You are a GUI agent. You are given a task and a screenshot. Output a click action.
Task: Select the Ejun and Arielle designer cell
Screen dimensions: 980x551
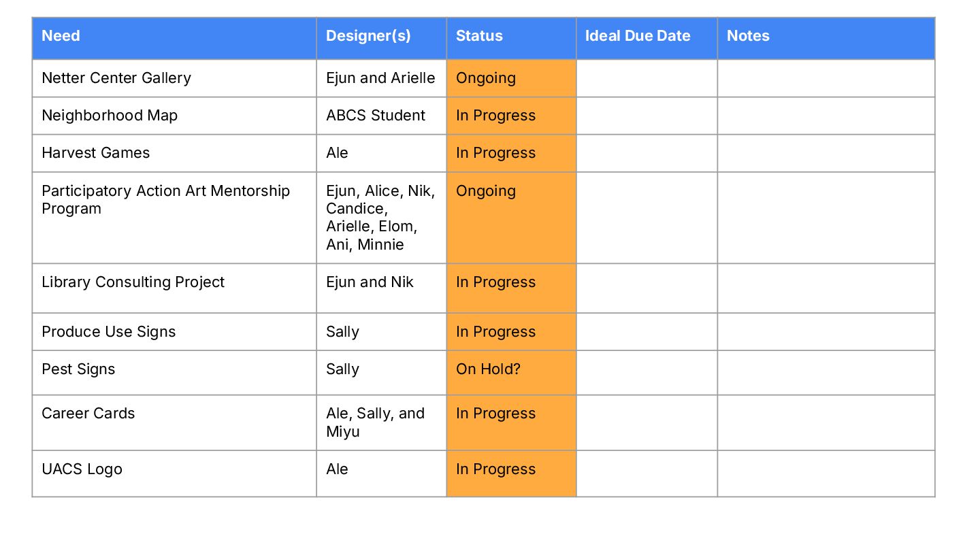[x=380, y=78]
